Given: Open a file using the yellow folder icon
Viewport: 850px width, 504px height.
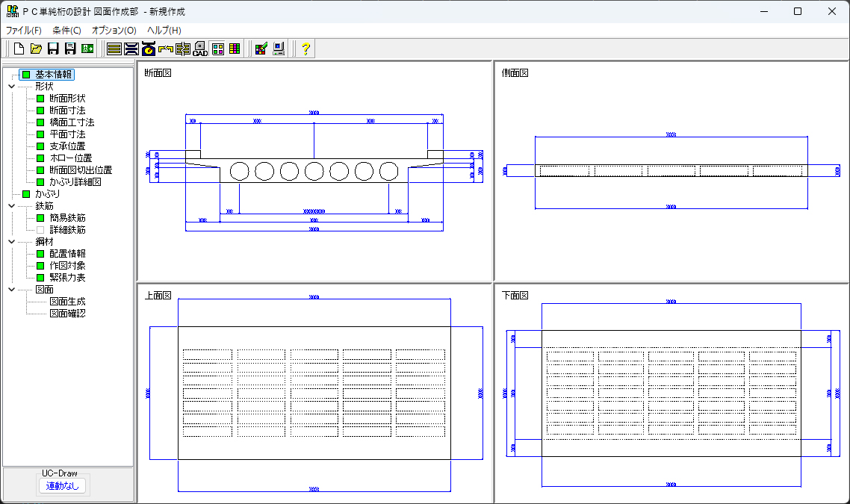Looking at the screenshot, I should (36, 49).
